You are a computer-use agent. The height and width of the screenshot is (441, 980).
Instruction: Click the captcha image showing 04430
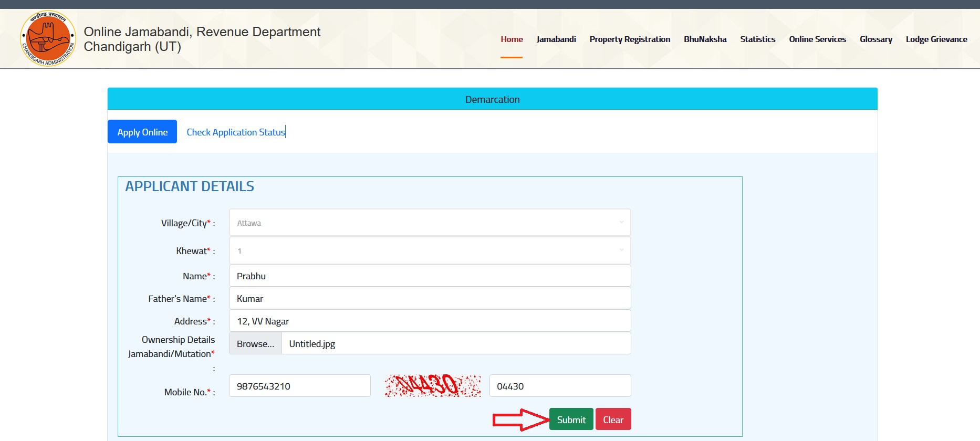(432, 385)
